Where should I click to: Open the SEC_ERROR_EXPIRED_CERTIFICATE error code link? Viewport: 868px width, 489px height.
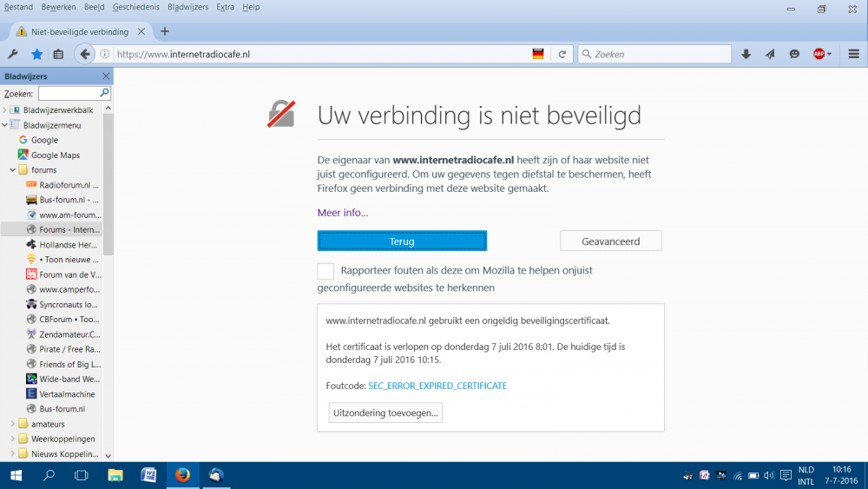click(437, 386)
